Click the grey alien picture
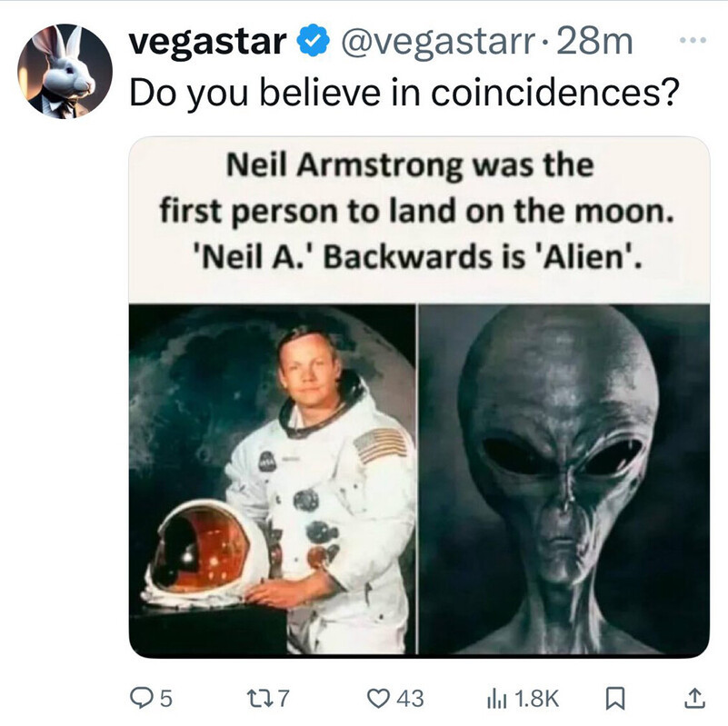728x726 pixels. (x=563, y=479)
